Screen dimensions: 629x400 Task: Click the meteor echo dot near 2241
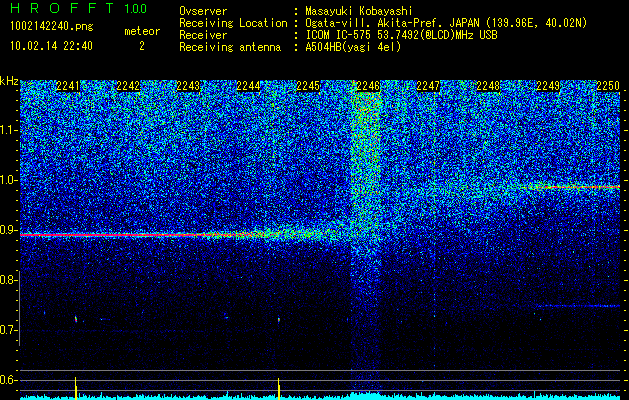[x=76, y=319]
